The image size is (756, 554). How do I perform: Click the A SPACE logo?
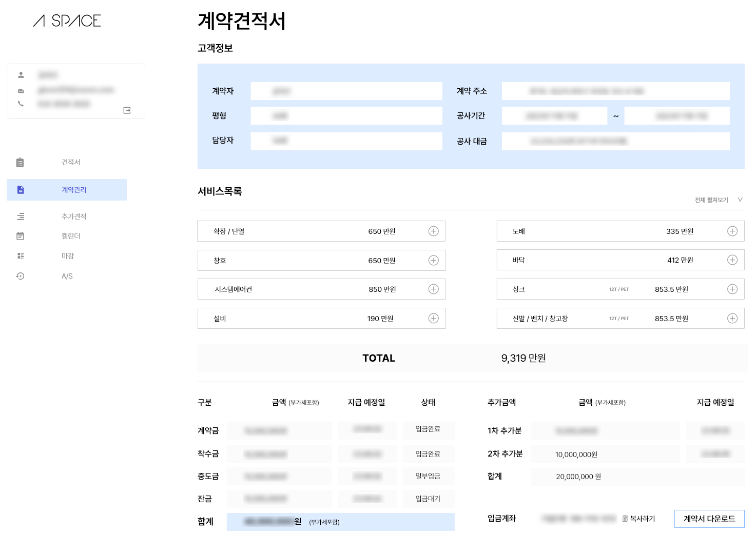click(67, 21)
